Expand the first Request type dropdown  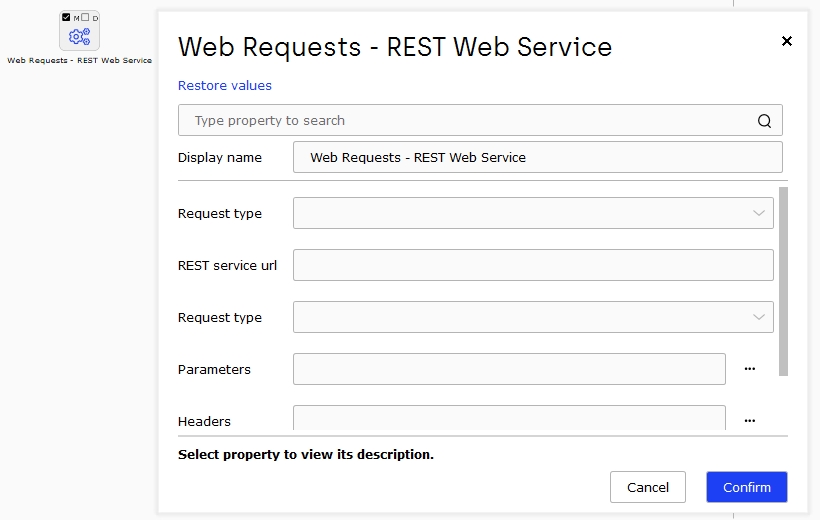(x=533, y=213)
